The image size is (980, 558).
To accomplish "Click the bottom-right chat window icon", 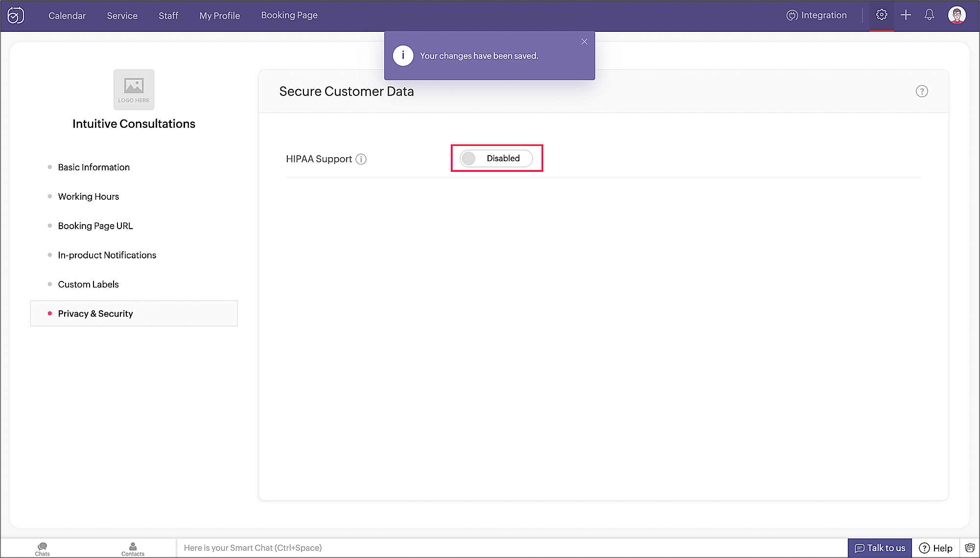I will 969,548.
